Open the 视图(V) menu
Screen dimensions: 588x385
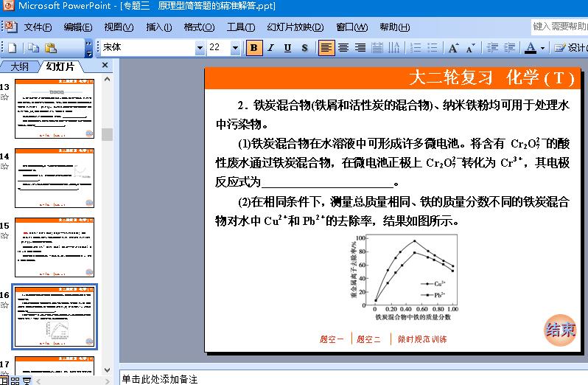click(x=119, y=27)
